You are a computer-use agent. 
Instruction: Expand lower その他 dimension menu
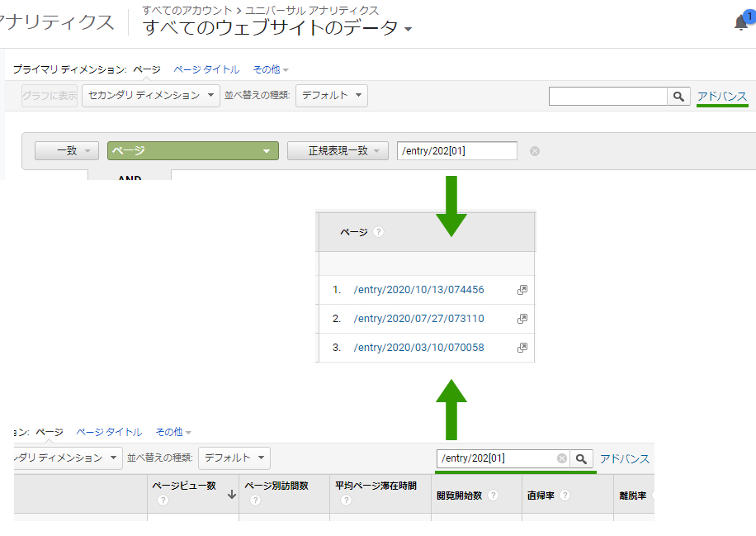[x=173, y=432]
